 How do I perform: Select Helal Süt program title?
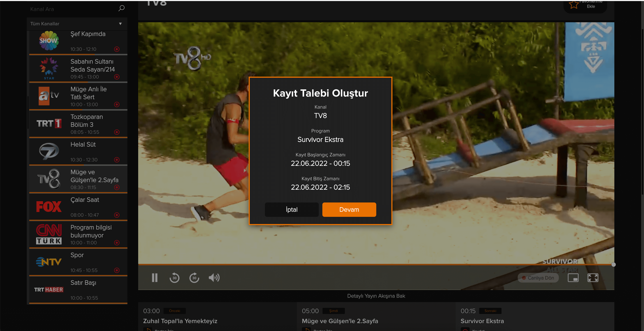[x=83, y=144]
